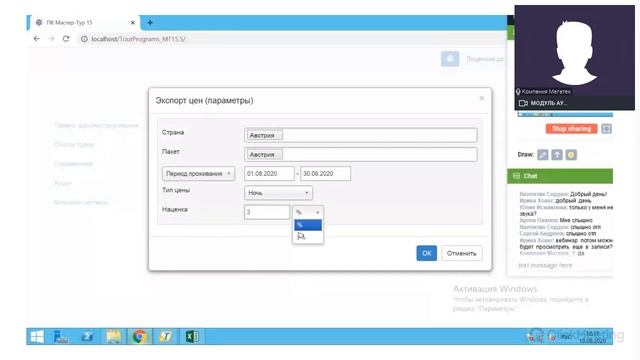
Task: Open the Тип цены dropdown showing Ночь
Action: tap(278, 193)
